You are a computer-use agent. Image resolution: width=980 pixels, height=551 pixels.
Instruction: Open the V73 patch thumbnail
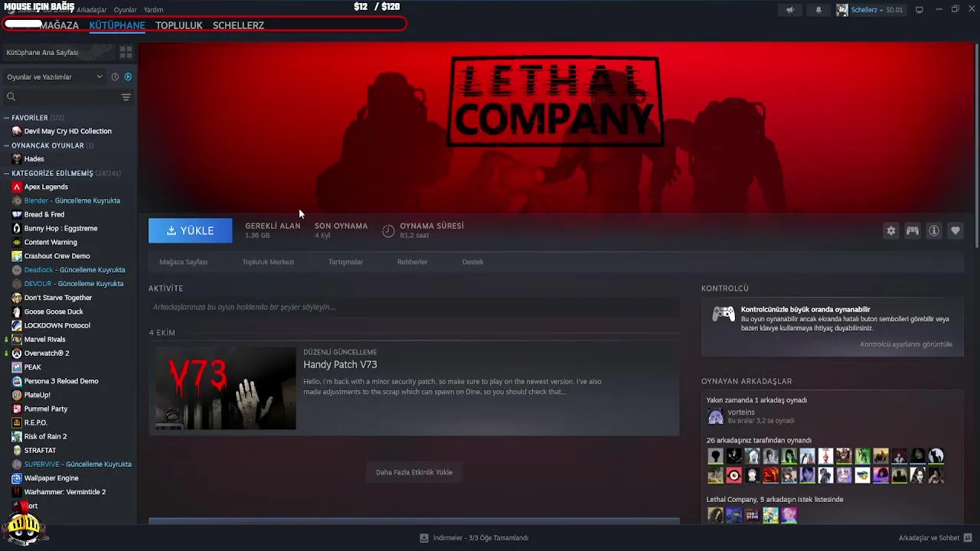pyautogui.click(x=226, y=388)
